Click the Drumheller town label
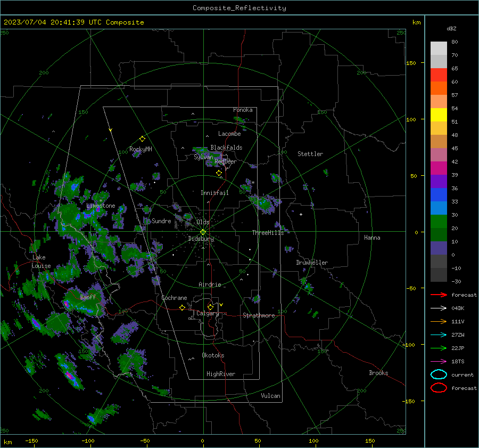The image size is (479, 448). pyautogui.click(x=312, y=263)
